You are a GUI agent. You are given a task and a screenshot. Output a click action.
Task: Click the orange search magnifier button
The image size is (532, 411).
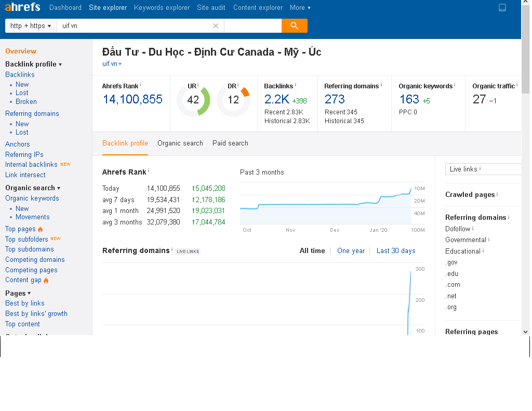coord(294,25)
